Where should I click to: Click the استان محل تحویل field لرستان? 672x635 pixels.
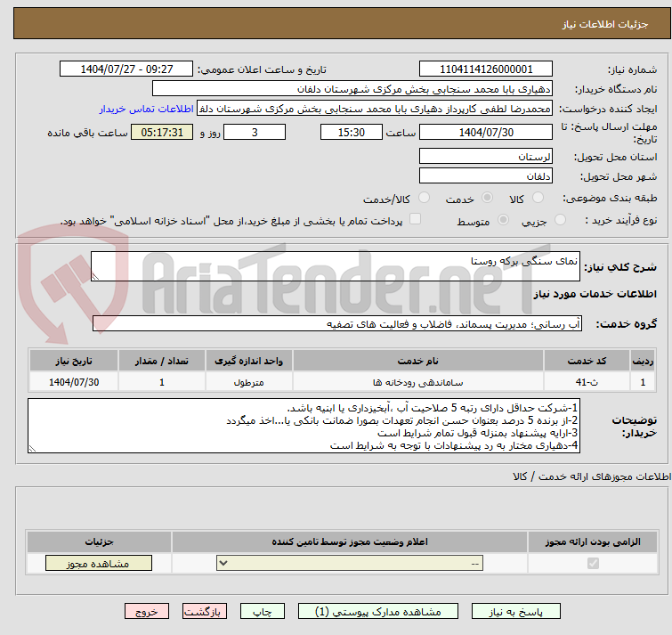(x=486, y=156)
